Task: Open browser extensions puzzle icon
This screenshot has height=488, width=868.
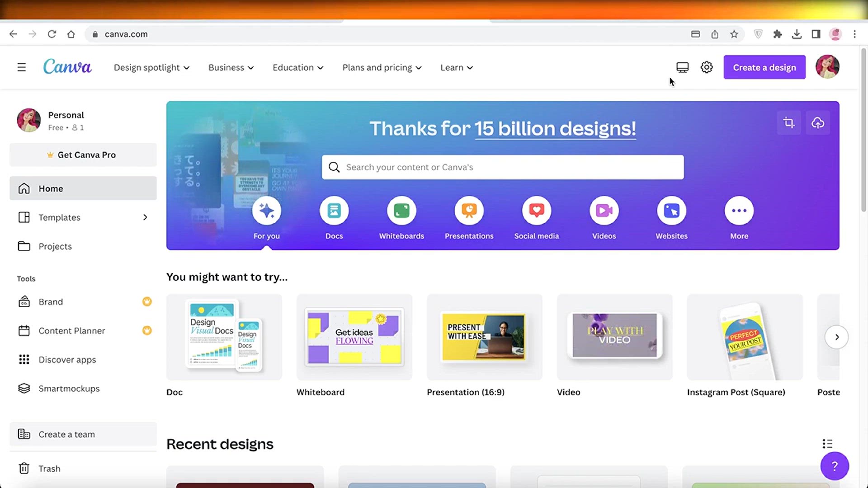Action: [778, 34]
